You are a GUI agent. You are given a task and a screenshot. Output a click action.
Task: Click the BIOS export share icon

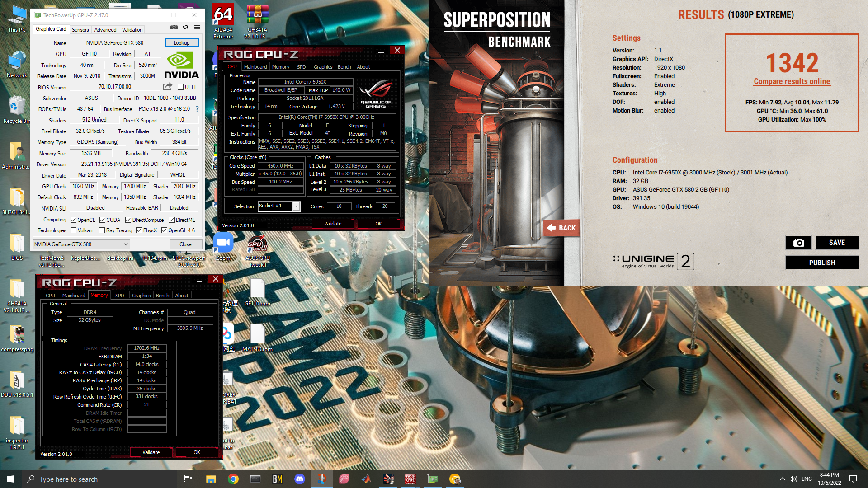pos(167,87)
